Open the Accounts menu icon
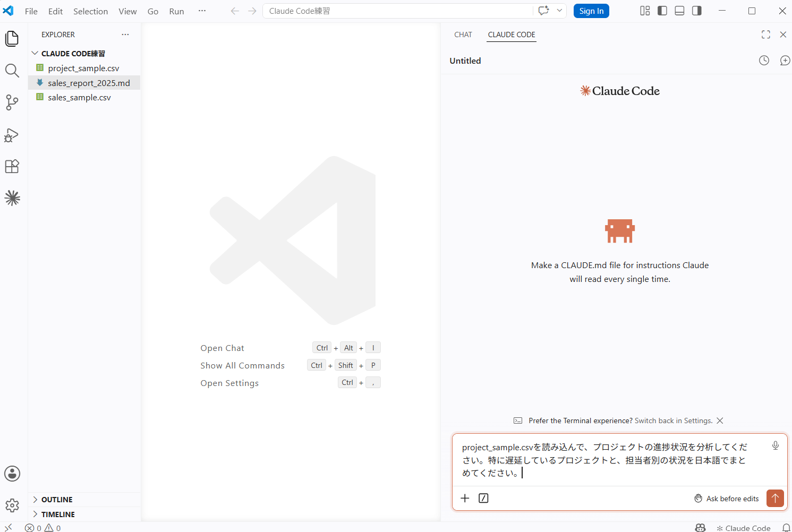This screenshot has width=792, height=532. coord(12,474)
